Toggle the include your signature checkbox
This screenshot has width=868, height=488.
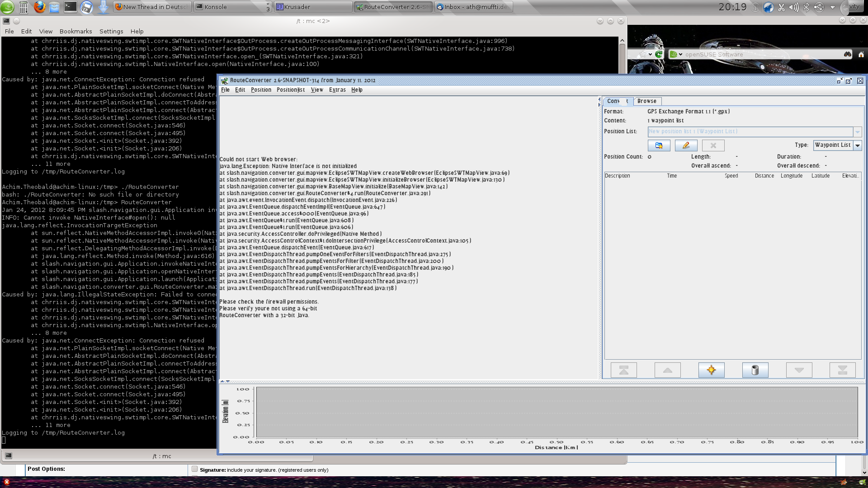(195, 469)
